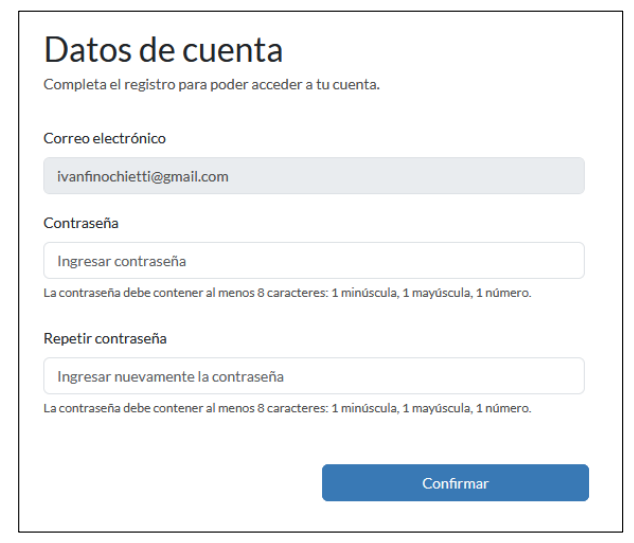The height and width of the screenshot is (543, 634).
Task: Click right end of the Contraseña input
Action: tap(570, 261)
